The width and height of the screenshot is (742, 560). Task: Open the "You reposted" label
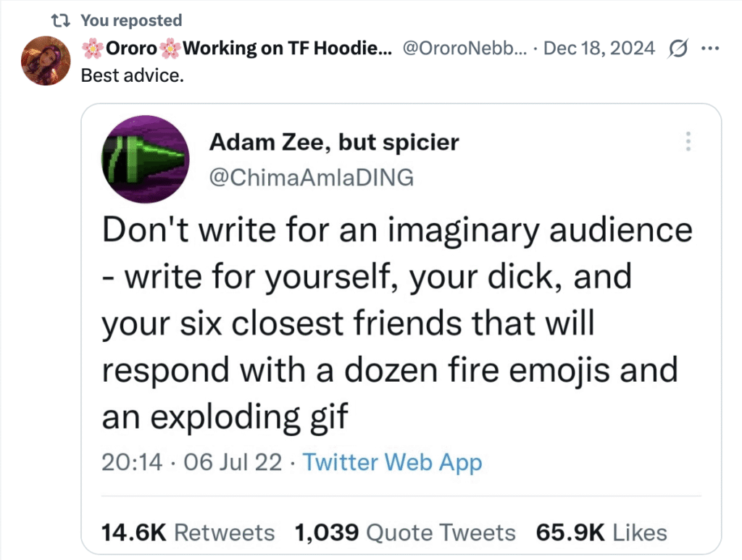[131, 20]
